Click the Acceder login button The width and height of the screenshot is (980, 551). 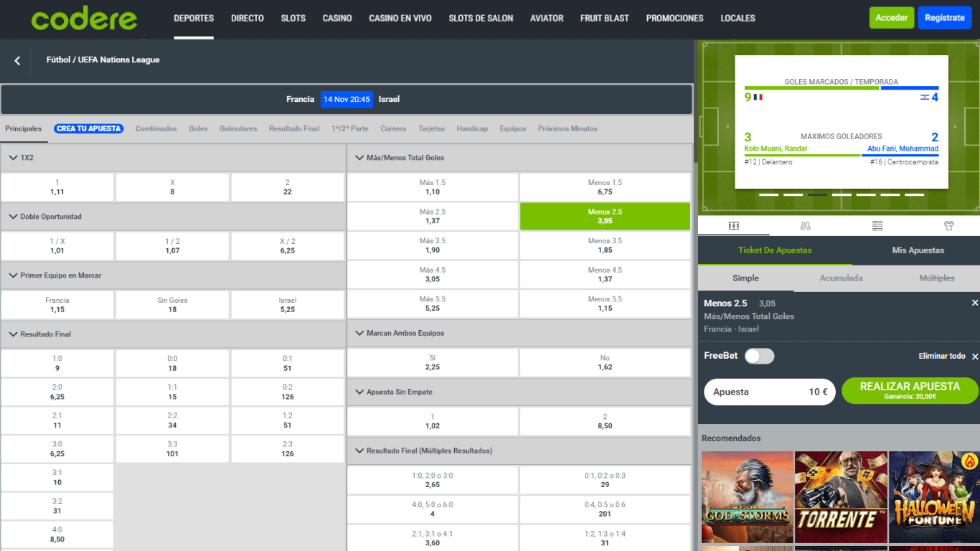pos(892,18)
